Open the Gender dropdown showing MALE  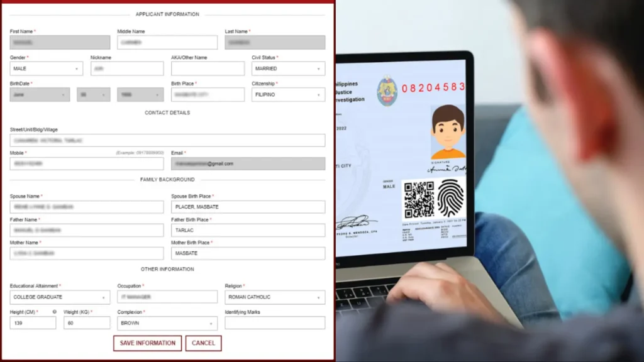[46, 69]
